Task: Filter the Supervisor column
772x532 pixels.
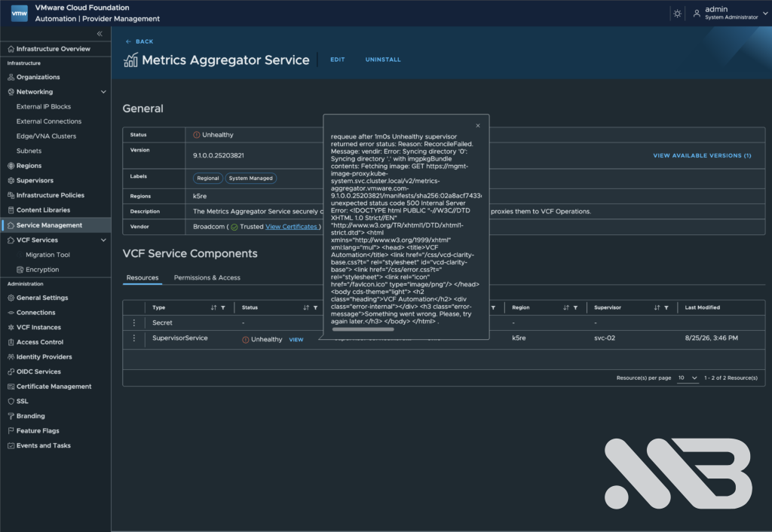Action: pos(666,307)
